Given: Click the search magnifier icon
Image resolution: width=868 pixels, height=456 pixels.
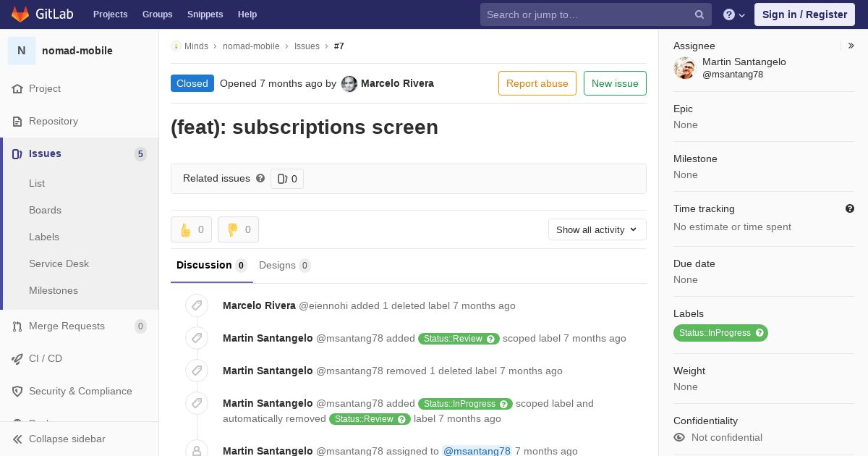Looking at the screenshot, I should coord(699,14).
